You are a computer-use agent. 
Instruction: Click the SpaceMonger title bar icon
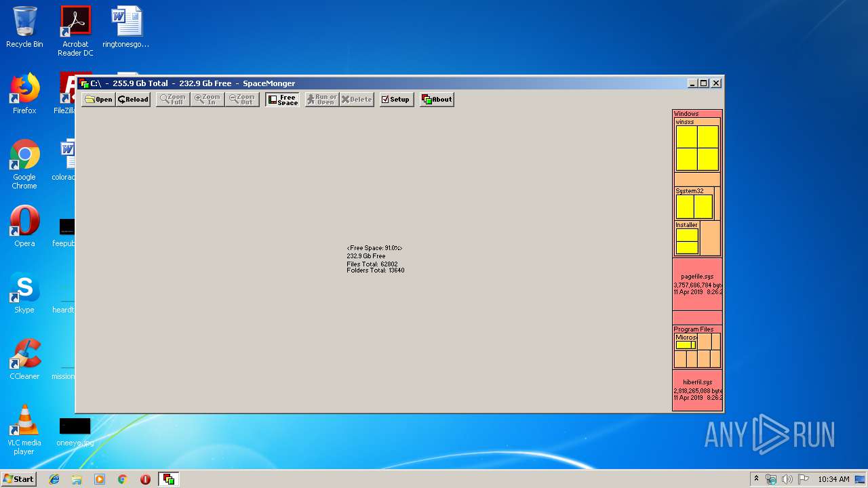(84, 83)
